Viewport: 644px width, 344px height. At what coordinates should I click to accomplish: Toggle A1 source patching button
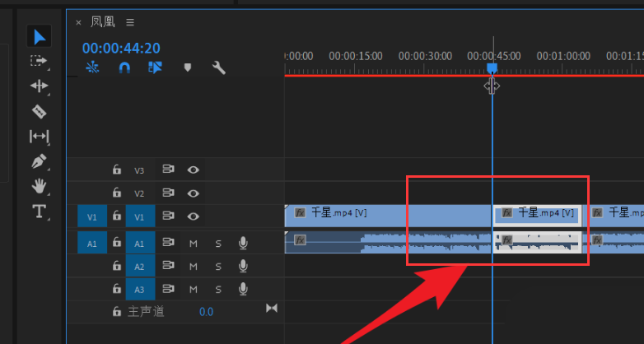pos(92,243)
